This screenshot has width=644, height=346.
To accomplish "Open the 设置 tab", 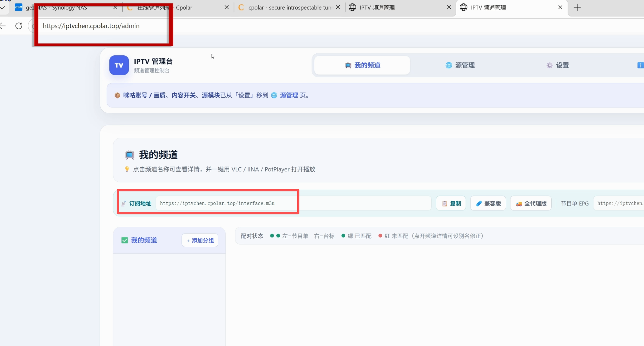I will [x=558, y=65].
